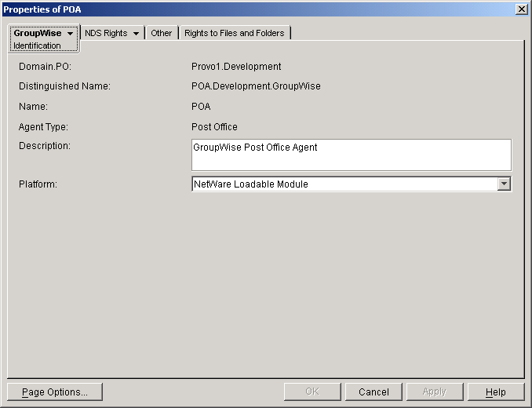Expand the Platform combo box arrow
Image resolution: width=532 pixels, height=408 pixels.
pos(505,184)
